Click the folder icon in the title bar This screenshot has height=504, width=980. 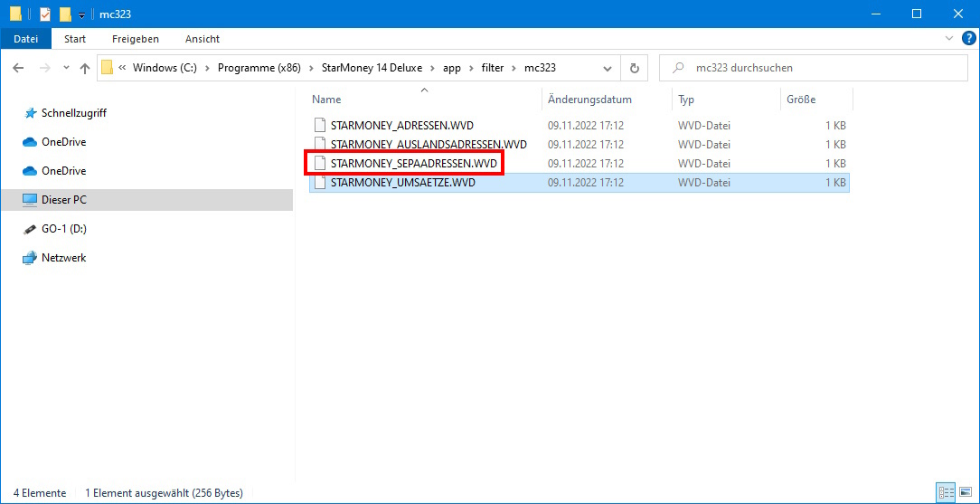point(16,14)
